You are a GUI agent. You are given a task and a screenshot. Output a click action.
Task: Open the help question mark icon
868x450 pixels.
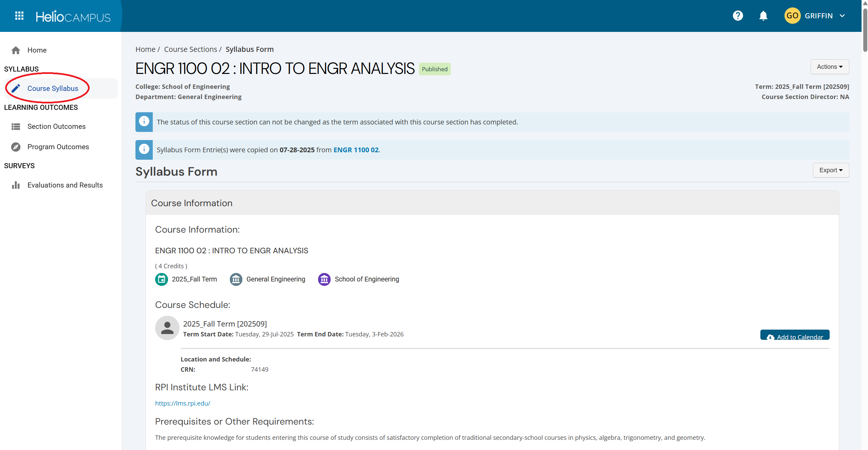(x=738, y=16)
